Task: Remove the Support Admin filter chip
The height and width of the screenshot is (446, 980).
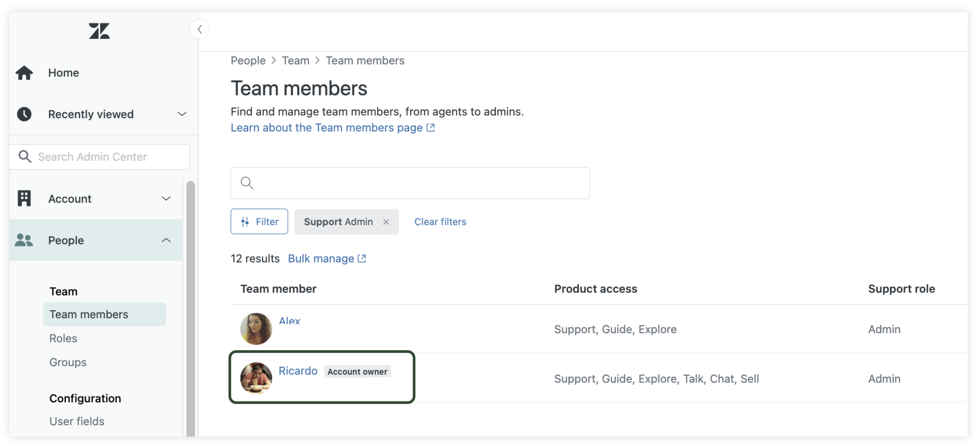Action: pos(386,222)
